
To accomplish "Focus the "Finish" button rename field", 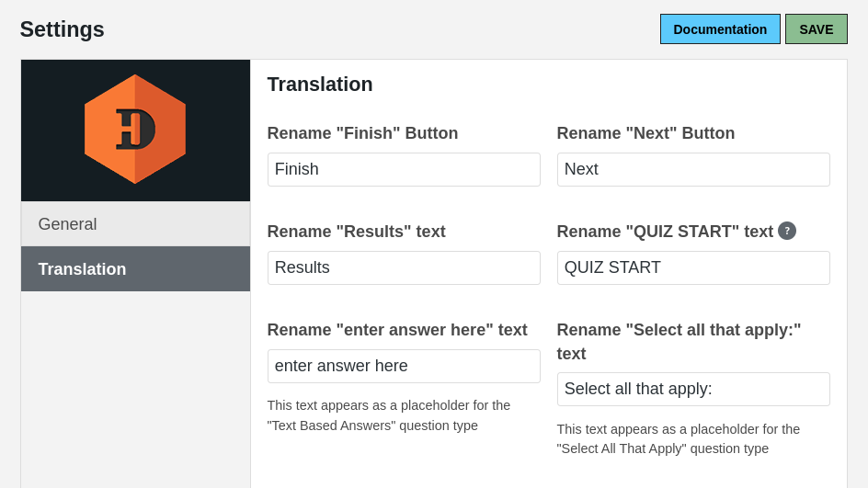I will (404, 170).
